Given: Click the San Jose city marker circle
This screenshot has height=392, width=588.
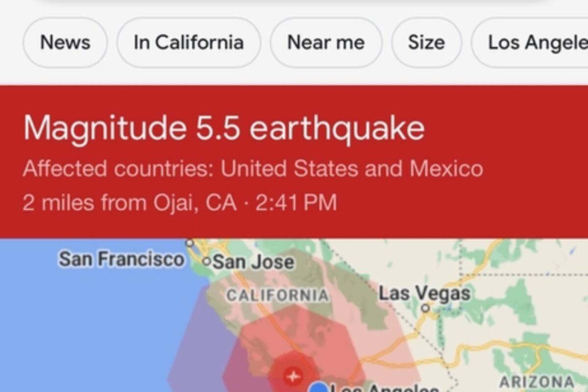Looking at the screenshot, I should coord(206,261).
